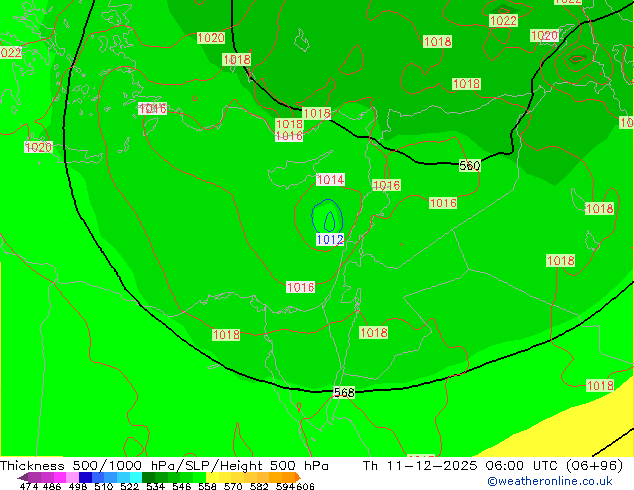Click the legend value 510
This screenshot has width=634, height=490.
tap(104, 486)
